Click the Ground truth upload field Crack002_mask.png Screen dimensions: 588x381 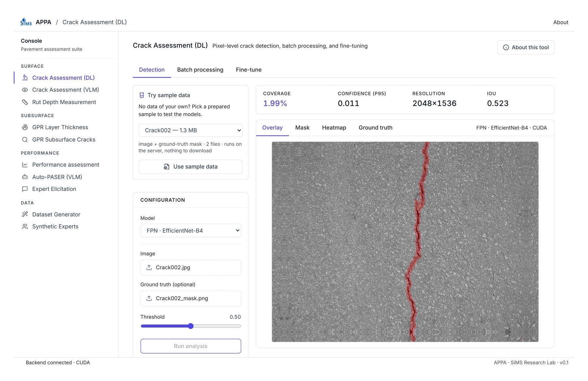(x=191, y=298)
